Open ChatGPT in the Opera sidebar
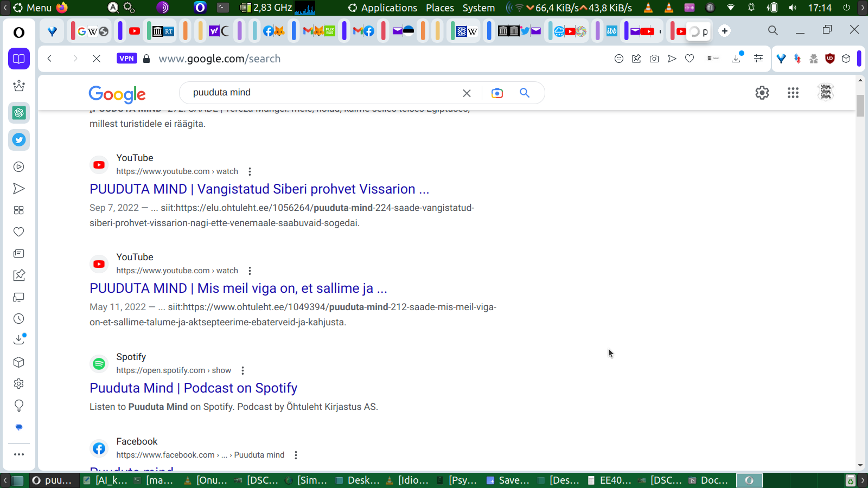 [19, 113]
